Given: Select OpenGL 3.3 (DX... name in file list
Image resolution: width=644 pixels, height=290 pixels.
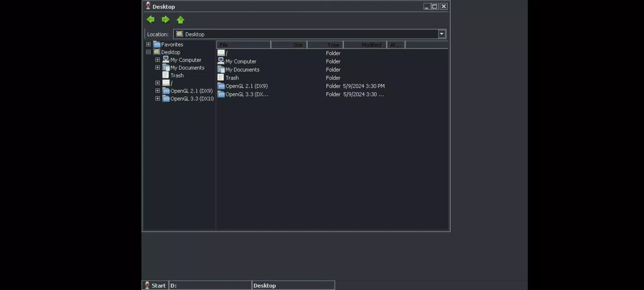Looking at the screenshot, I should tap(247, 94).
